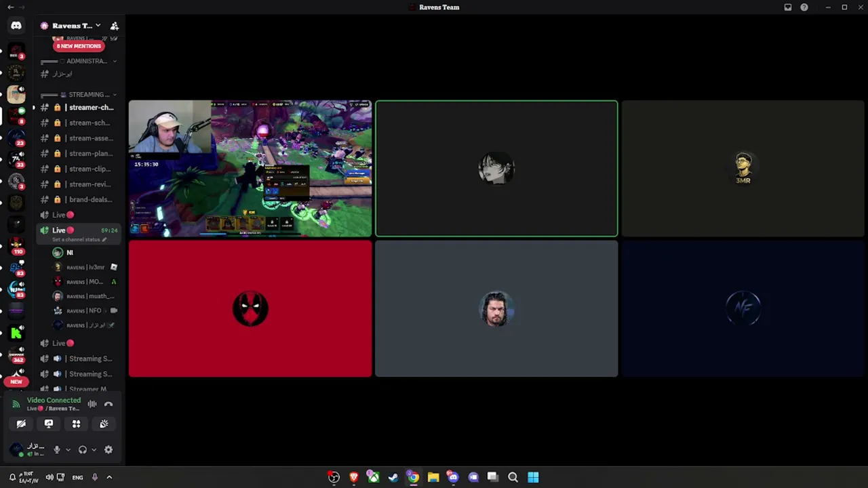Select voice member RAVENS | NFO
The height and width of the screenshot is (488, 868).
pyautogui.click(x=85, y=310)
